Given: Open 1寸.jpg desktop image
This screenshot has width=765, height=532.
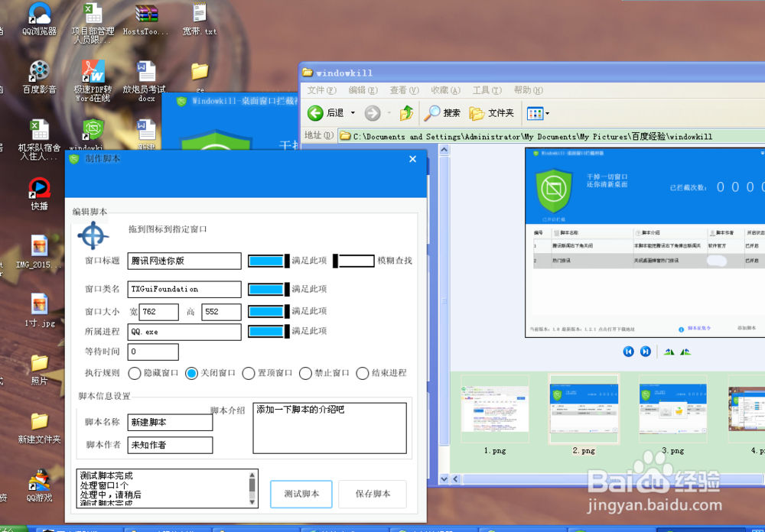Looking at the screenshot, I should click(40, 310).
